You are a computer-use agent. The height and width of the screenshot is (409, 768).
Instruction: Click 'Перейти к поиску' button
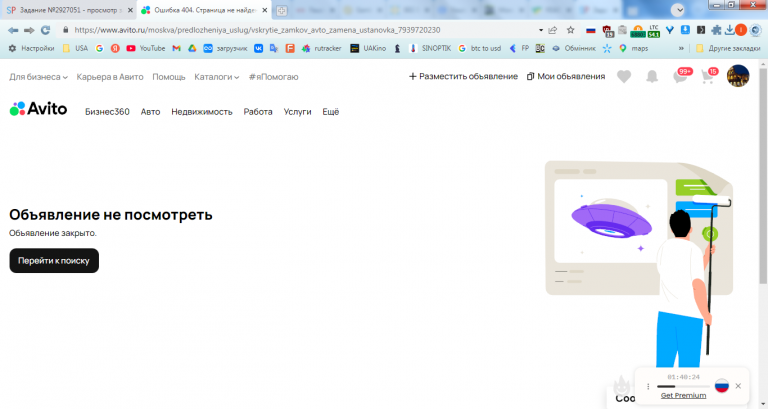(54, 261)
